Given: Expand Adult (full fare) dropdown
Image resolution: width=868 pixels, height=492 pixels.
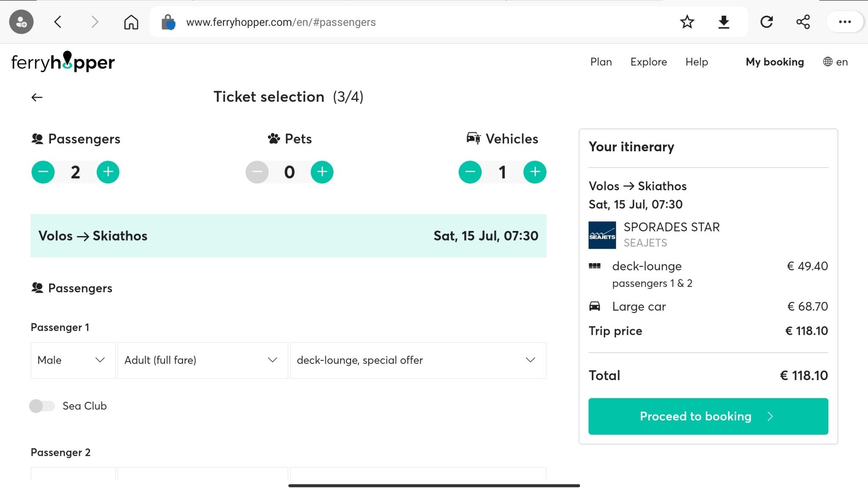Looking at the screenshot, I should coord(202,360).
